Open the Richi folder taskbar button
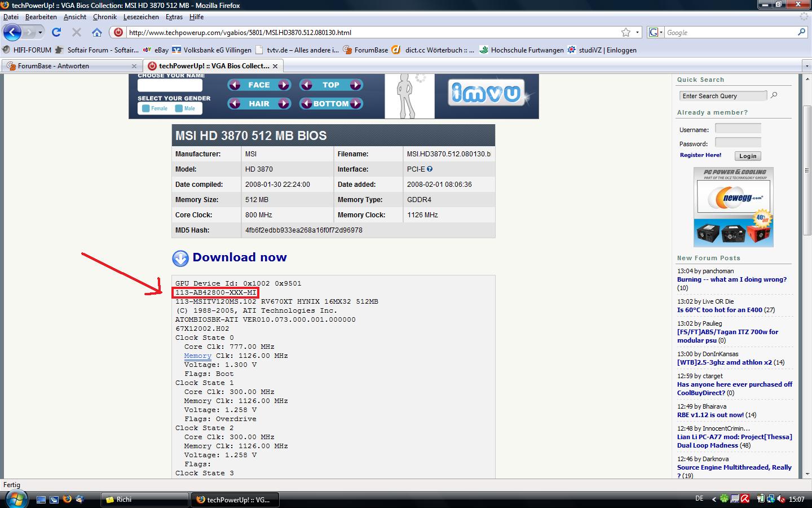This screenshot has height=508, width=812. click(x=145, y=500)
